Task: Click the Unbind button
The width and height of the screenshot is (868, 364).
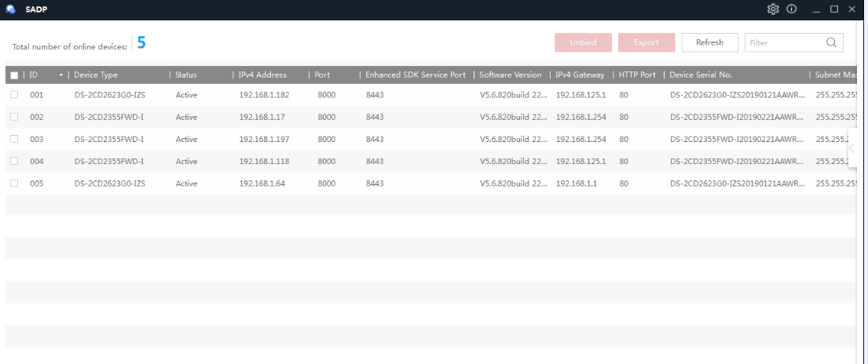Action: 583,42
